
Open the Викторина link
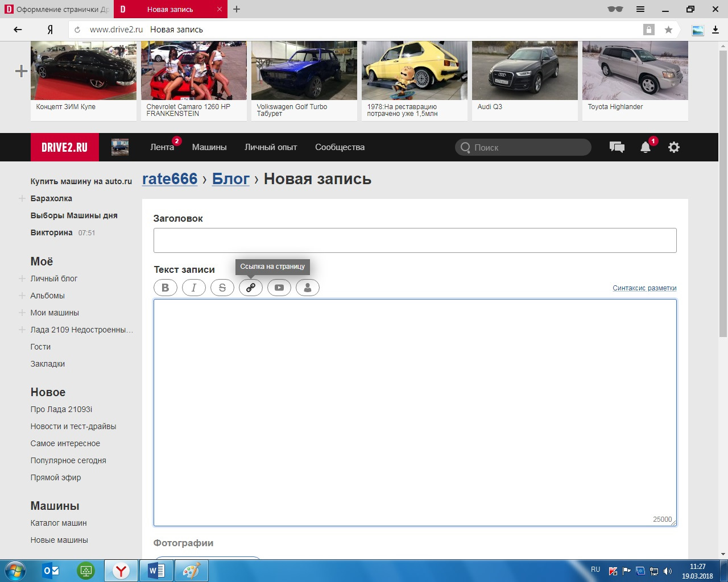point(52,232)
